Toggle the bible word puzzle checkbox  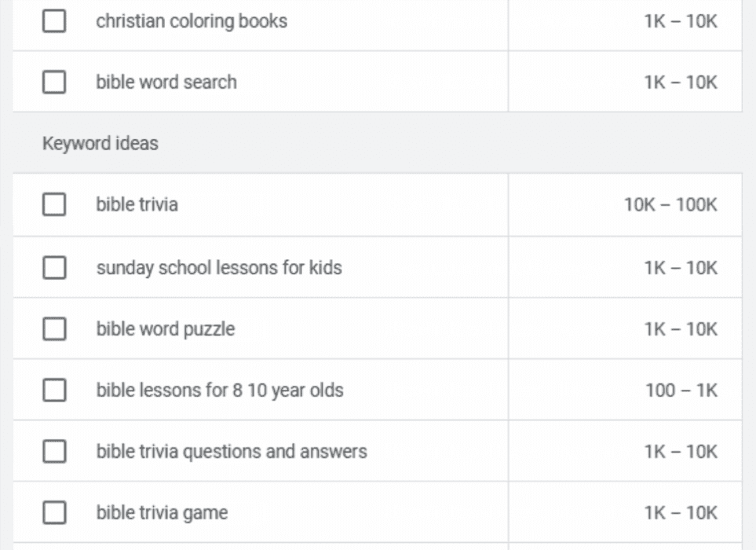click(54, 329)
